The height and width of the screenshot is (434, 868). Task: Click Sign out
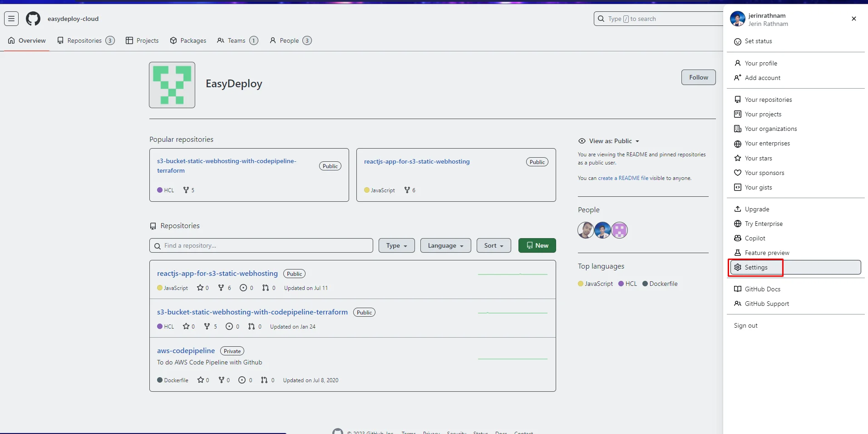tap(795, 325)
